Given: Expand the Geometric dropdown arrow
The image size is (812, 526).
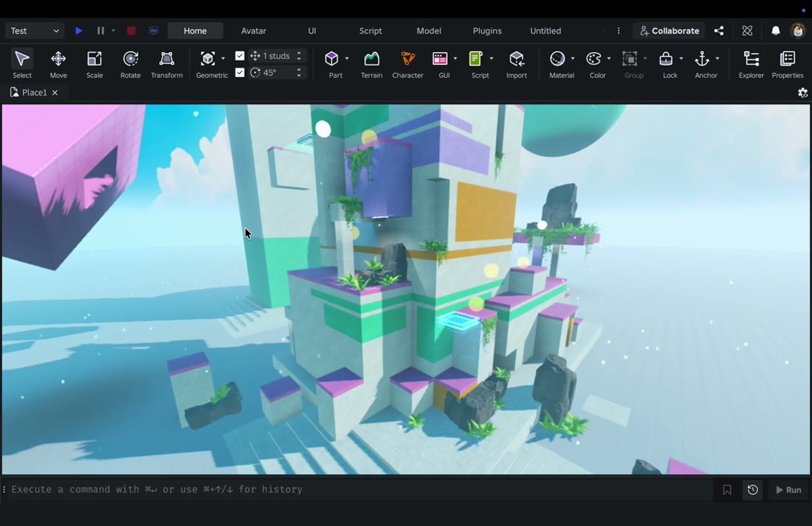Looking at the screenshot, I should point(223,59).
